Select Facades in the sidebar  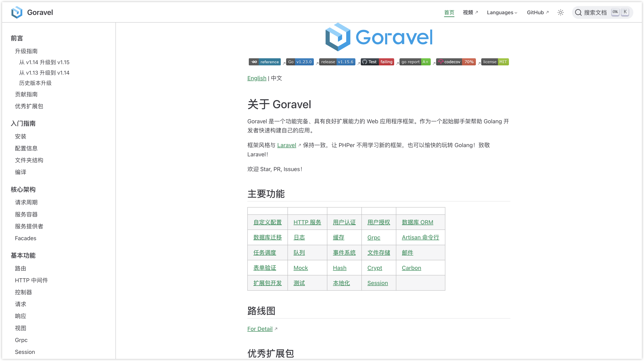[x=25, y=238]
